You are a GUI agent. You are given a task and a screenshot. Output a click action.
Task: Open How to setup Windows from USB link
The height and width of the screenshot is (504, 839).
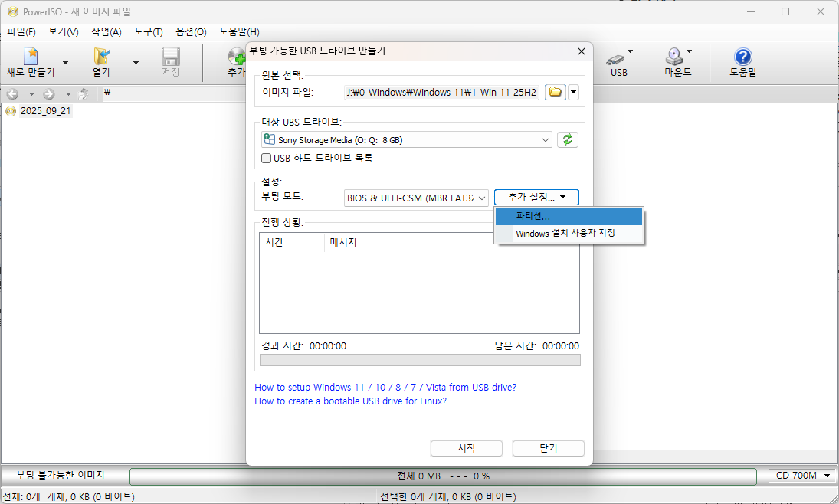click(x=385, y=387)
